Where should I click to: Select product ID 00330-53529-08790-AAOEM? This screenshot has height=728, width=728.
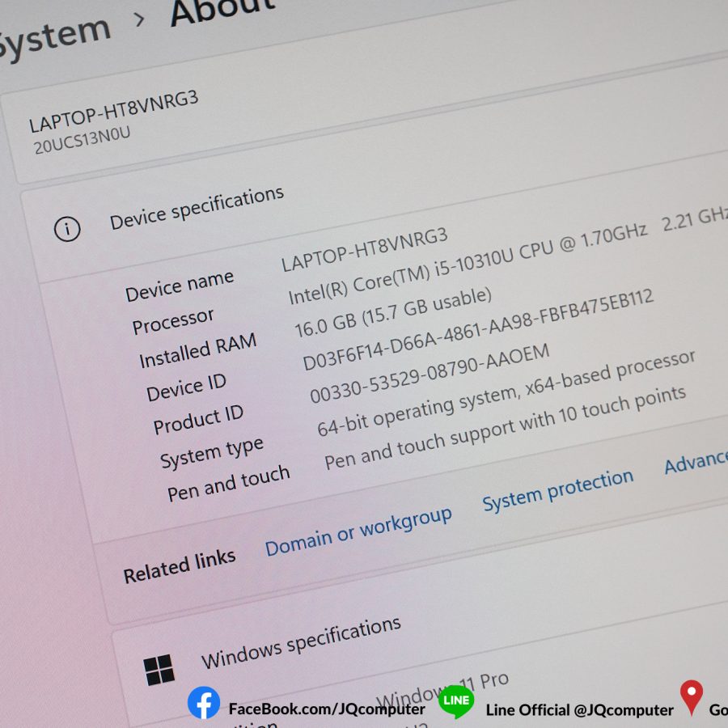click(430, 373)
